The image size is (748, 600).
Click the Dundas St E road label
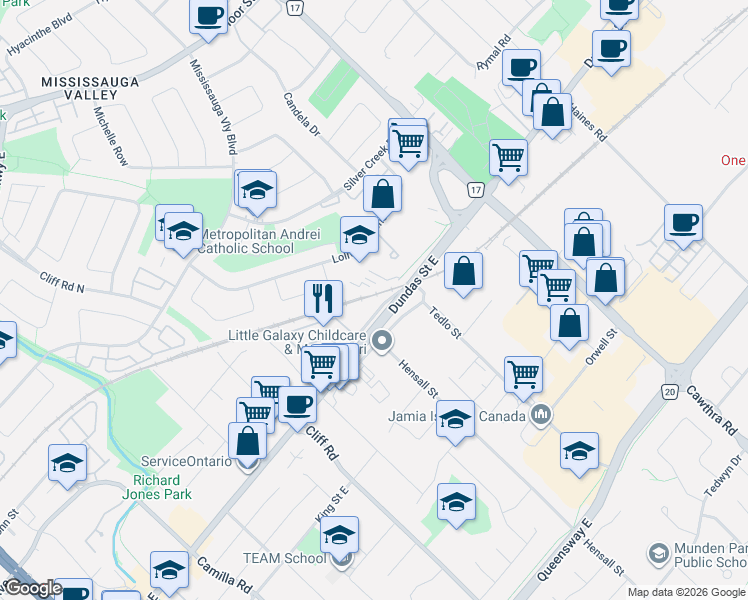(x=413, y=285)
